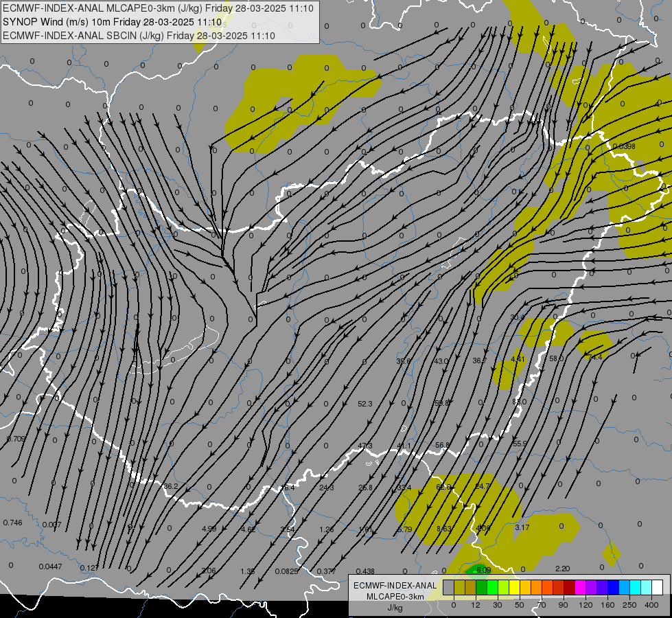
Task: Click the grid value 0.127
Action: pyautogui.click(x=89, y=569)
